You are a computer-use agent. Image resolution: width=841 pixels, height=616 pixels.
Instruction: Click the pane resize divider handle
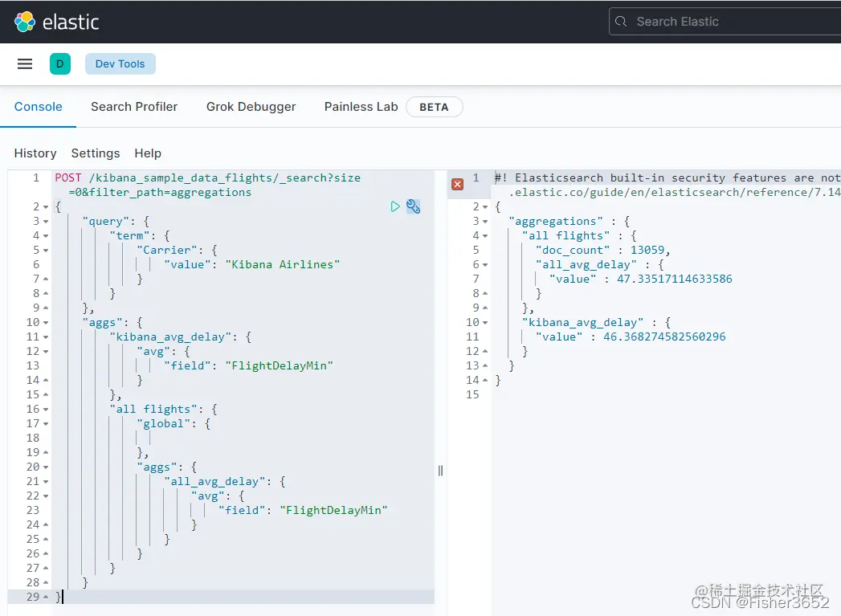click(x=440, y=471)
